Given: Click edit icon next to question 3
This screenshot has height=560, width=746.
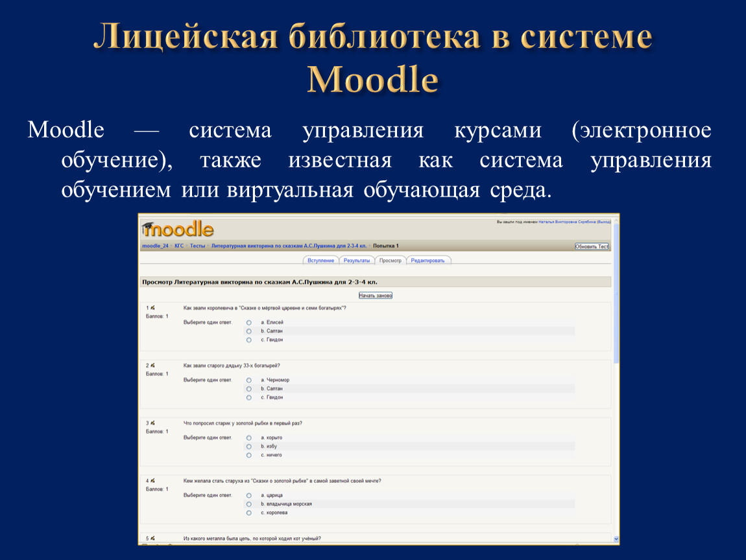Looking at the screenshot, I should click(152, 423).
